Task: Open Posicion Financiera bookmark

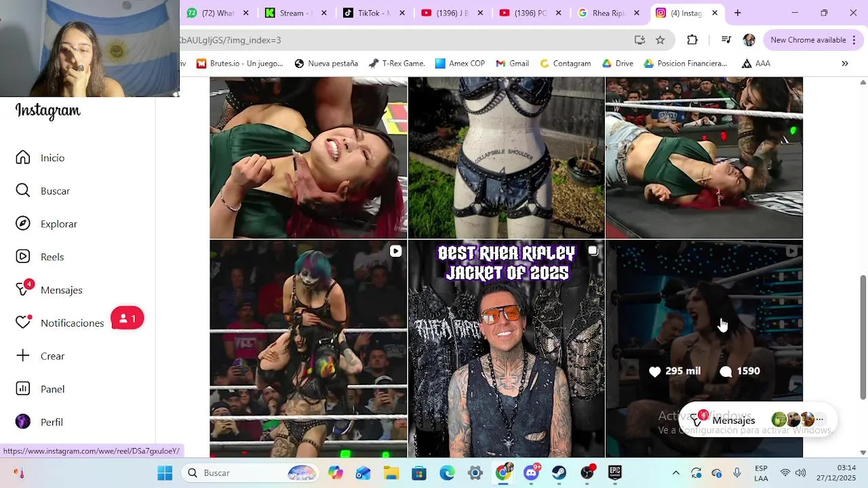Action: 685,63
